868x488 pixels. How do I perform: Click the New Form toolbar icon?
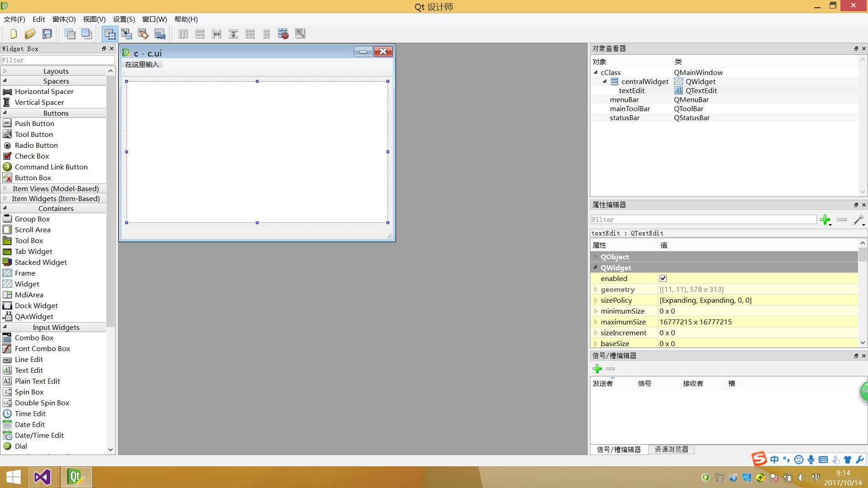pyautogui.click(x=14, y=34)
